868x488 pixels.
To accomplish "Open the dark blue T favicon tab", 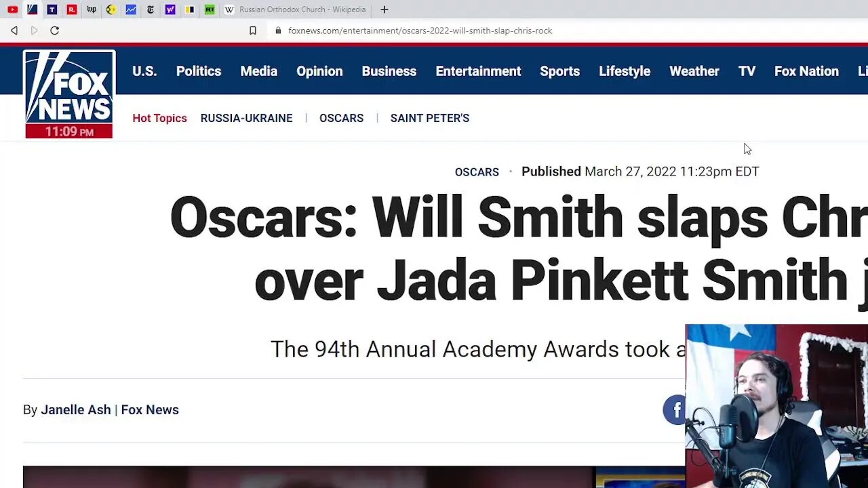I will pos(52,9).
